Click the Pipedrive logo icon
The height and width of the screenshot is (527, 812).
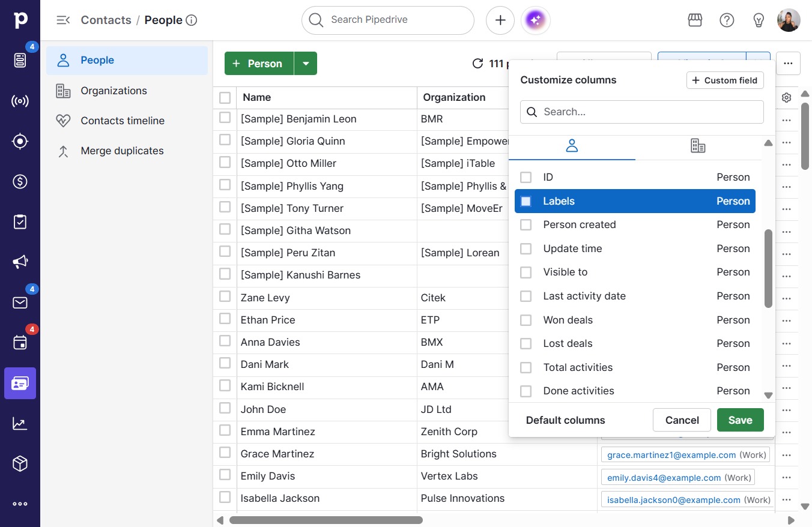(20, 20)
